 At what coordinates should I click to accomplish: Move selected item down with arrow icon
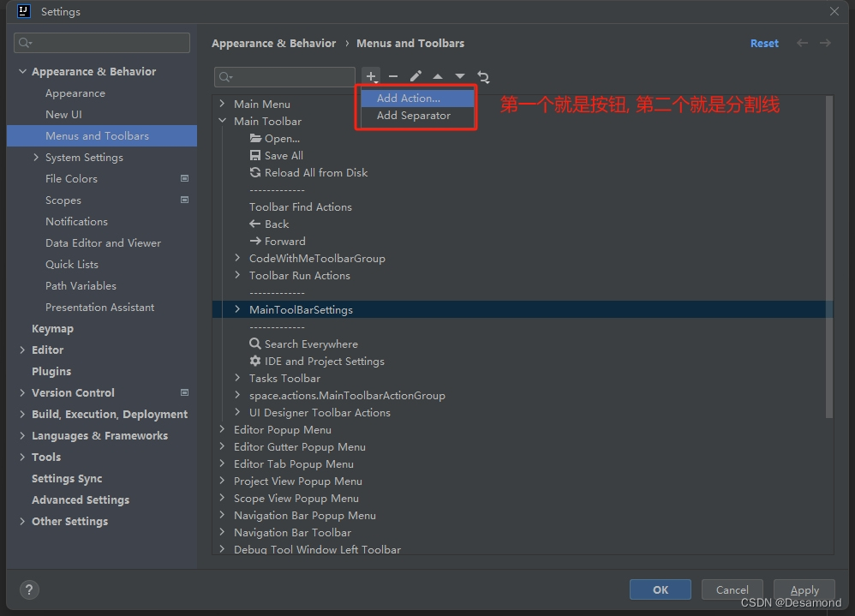(460, 76)
